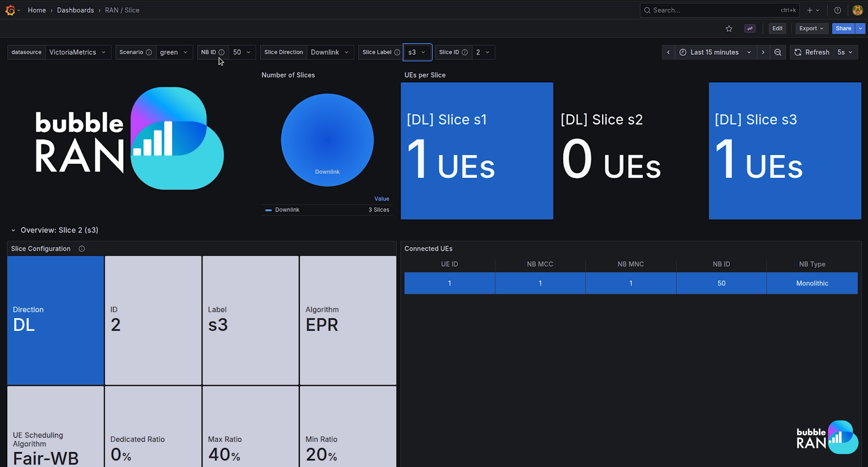Click the Grafana logo icon

point(10,10)
